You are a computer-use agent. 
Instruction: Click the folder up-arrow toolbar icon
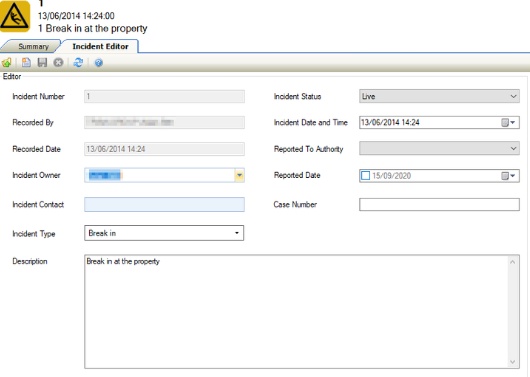pos(6,63)
